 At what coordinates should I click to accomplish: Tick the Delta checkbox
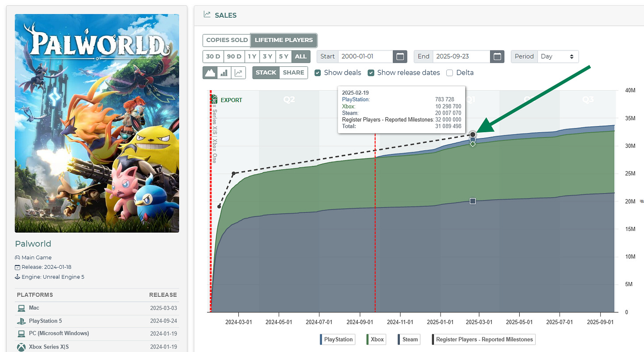[450, 73]
